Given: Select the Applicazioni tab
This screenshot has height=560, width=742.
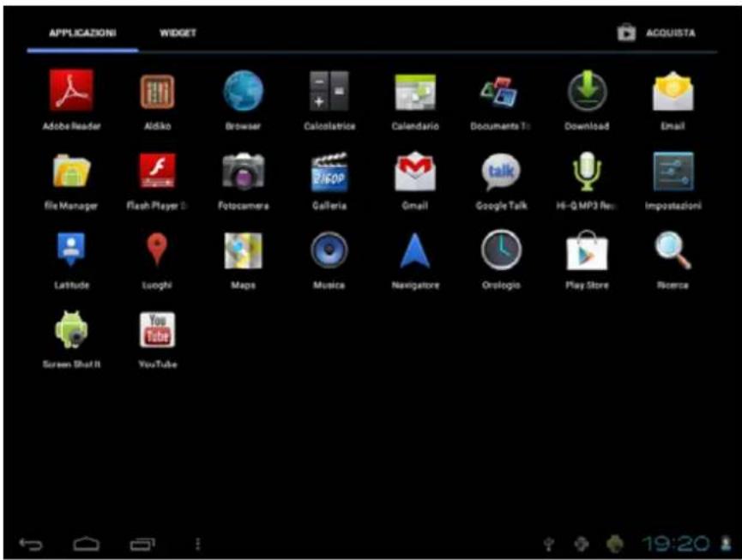Looking at the screenshot, I should click(x=83, y=33).
